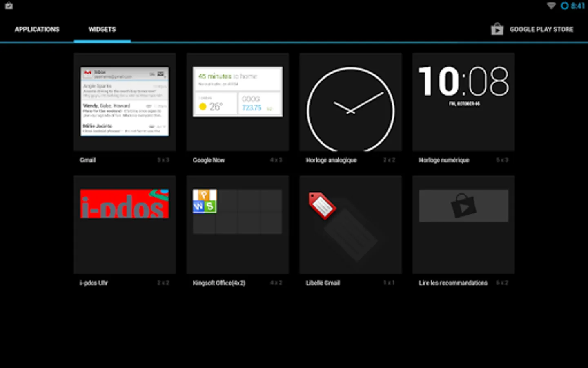Tap the Play Store shopping bag icon
This screenshot has width=588, height=368.
pyautogui.click(x=497, y=29)
